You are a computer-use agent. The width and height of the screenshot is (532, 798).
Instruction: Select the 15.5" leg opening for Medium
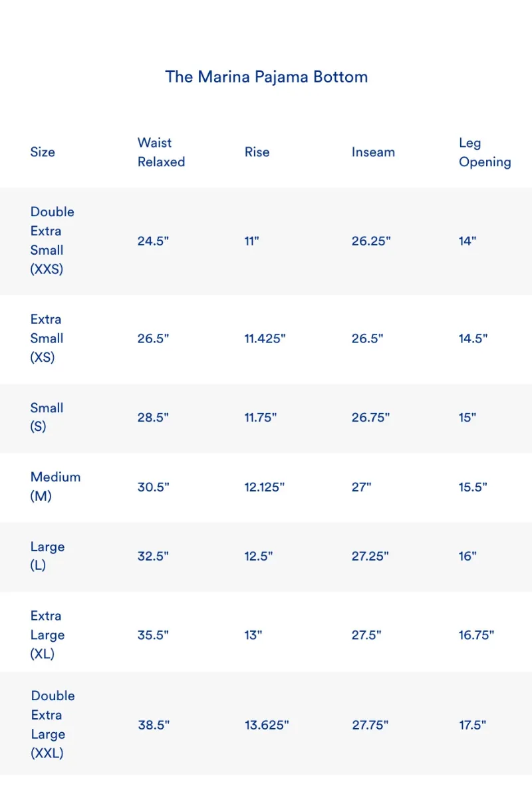coord(473,487)
